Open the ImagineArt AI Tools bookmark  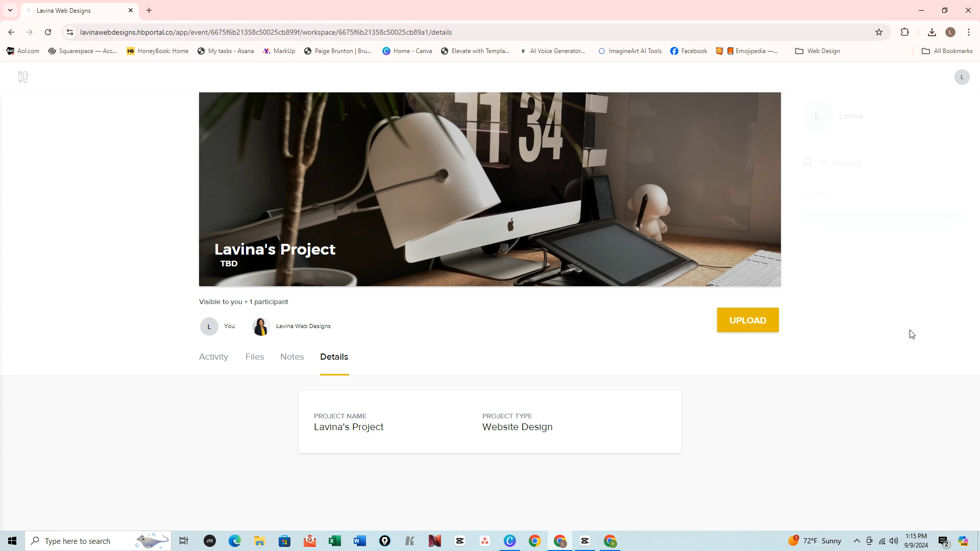(630, 51)
